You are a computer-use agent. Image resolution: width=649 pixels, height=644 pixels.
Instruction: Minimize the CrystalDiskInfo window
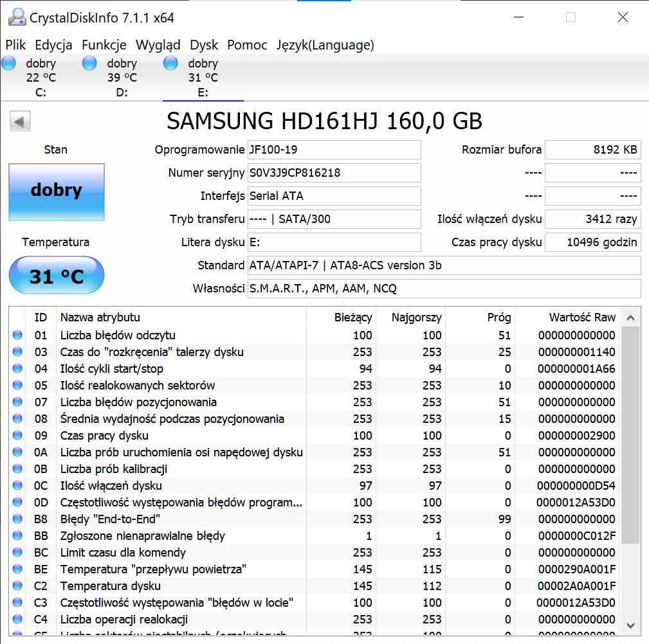click(518, 17)
